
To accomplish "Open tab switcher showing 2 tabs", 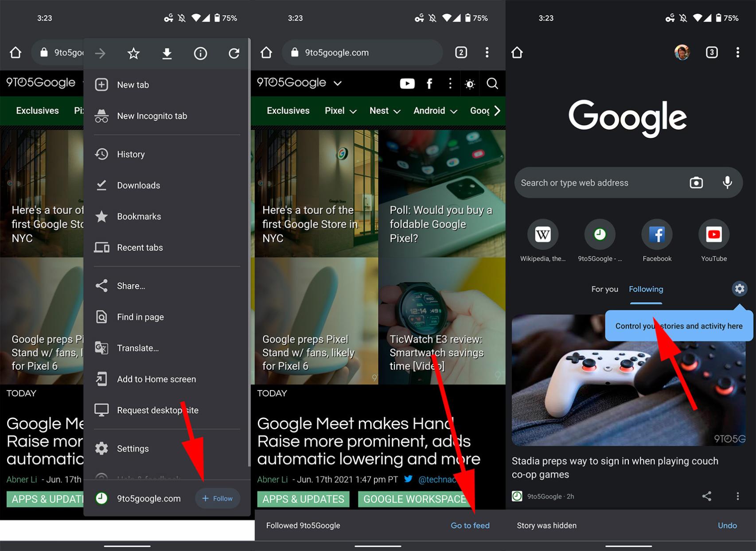I will tap(461, 53).
